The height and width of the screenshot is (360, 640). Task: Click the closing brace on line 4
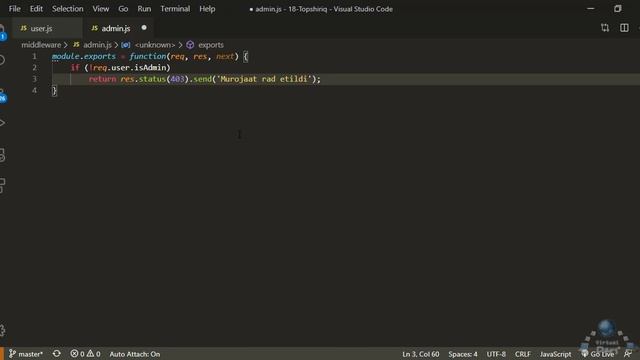(54, 91)
